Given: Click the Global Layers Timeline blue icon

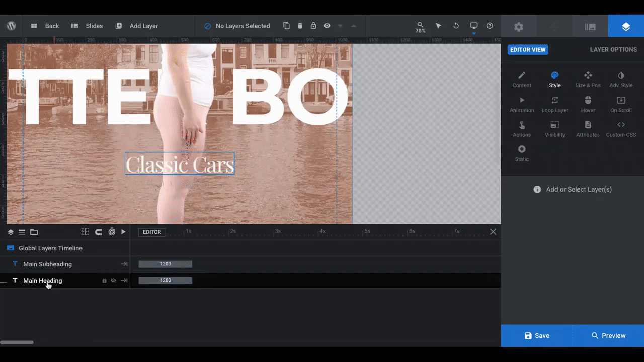Looking at the screenshot, I should click(x=11, y=248).
